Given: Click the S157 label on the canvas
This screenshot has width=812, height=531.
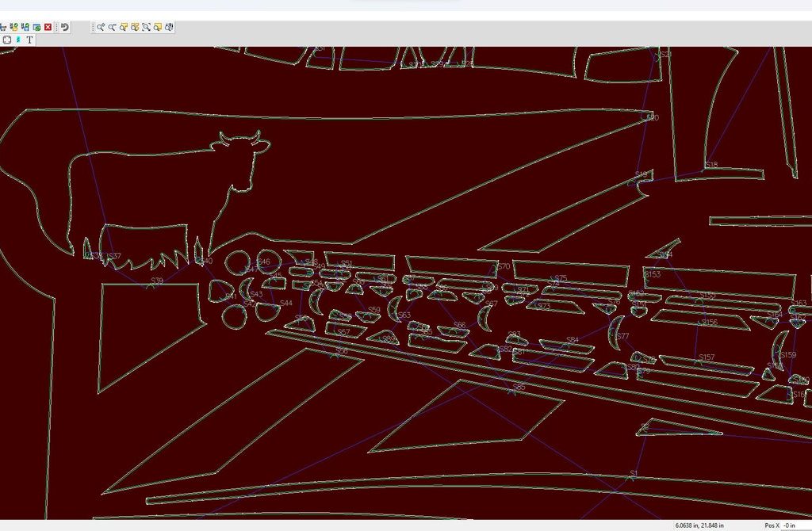Looking at the screenshot, I should click(706, 357).
